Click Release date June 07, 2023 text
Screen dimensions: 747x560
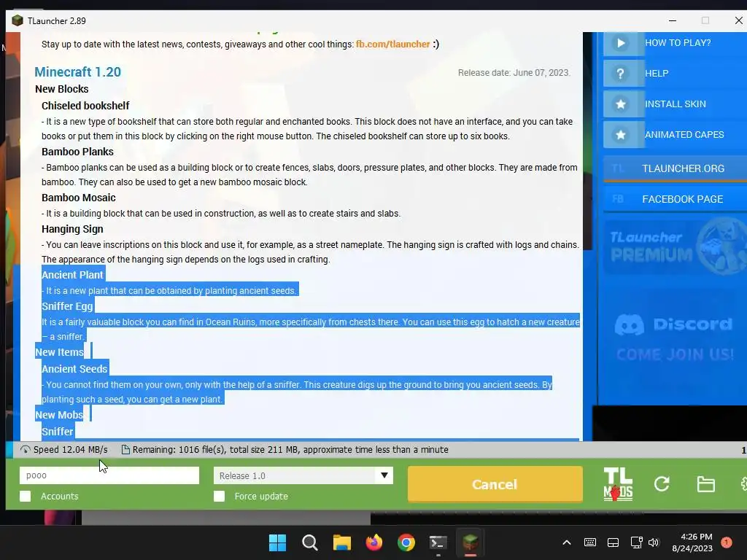point(514,73)
